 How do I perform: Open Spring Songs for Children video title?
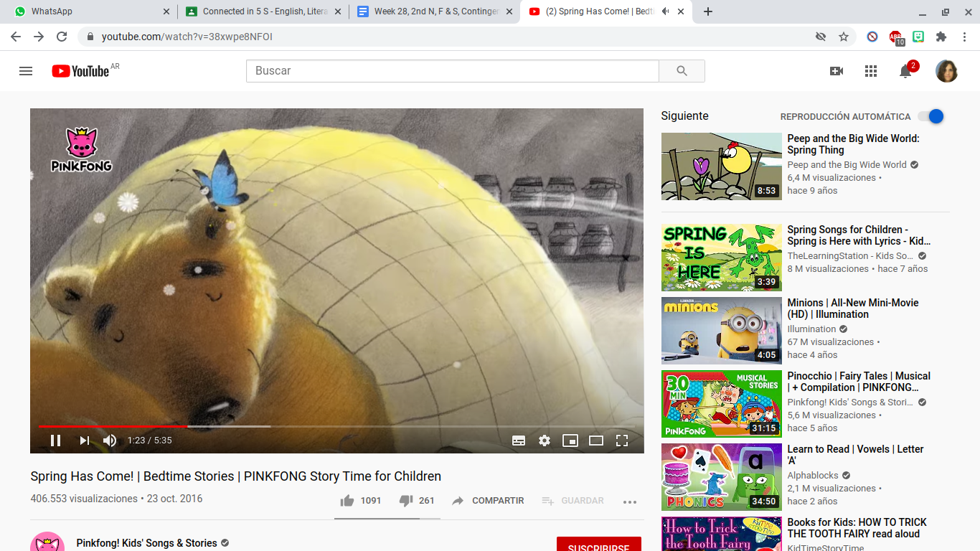point(859,235)
